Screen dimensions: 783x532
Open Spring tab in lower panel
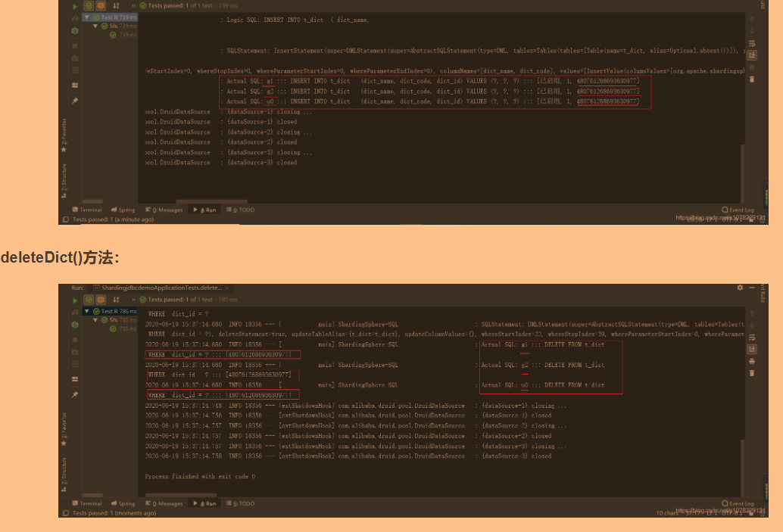point(123,503)
